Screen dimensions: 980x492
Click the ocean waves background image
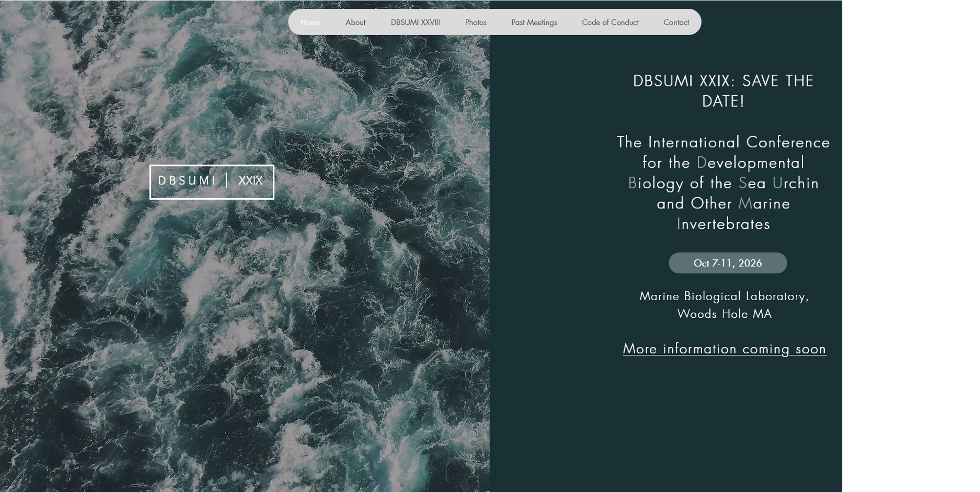point(244,342)
